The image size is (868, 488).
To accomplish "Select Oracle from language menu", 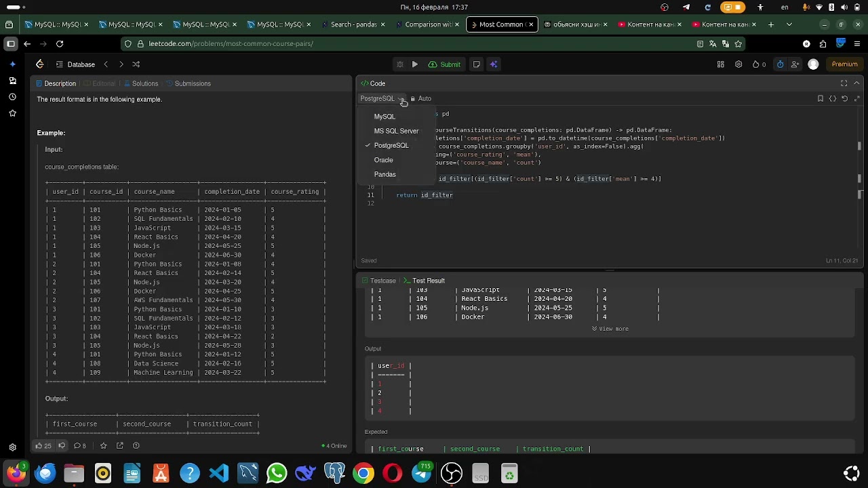I will 383,160.
